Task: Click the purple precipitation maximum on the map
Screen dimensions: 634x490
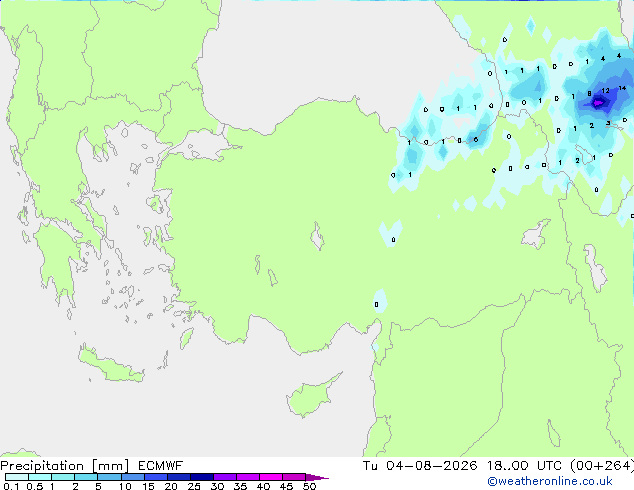Action: pyautogui.click(x=598, y=103)
